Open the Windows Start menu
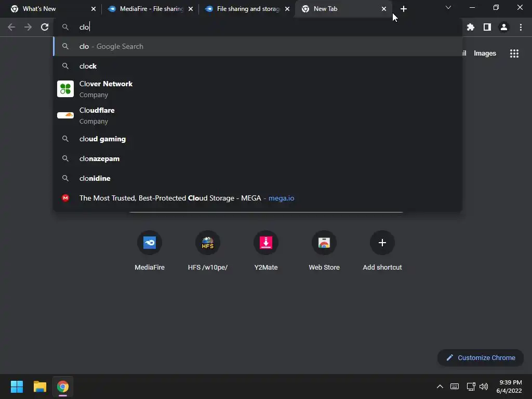 [x=17, y=387]
